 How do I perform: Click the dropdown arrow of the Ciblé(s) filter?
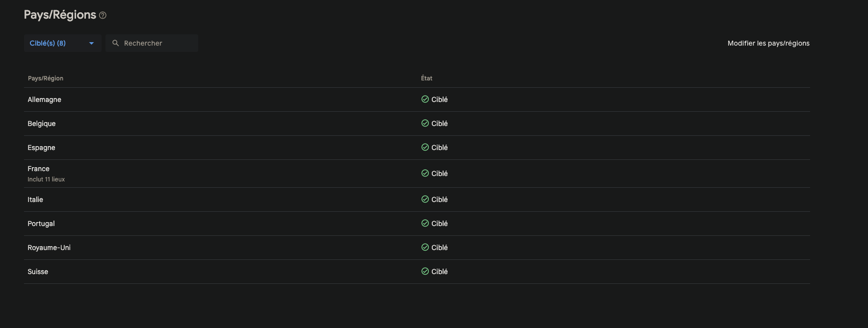91,43
